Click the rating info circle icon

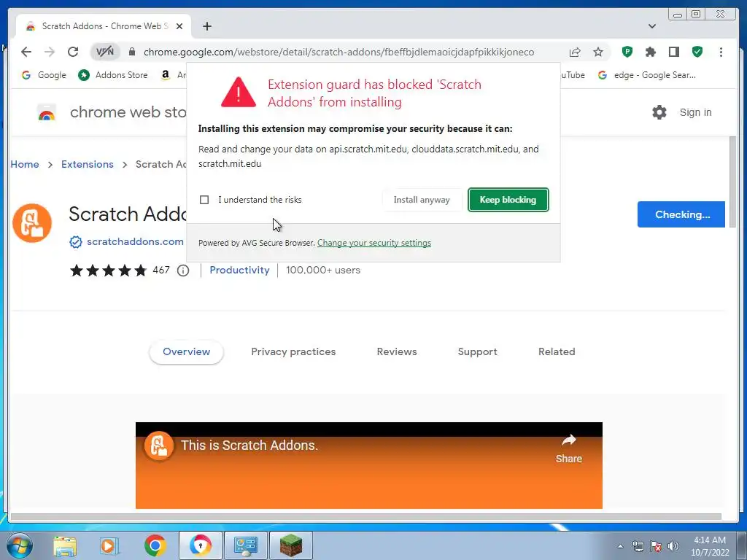[x=183, y=271]
